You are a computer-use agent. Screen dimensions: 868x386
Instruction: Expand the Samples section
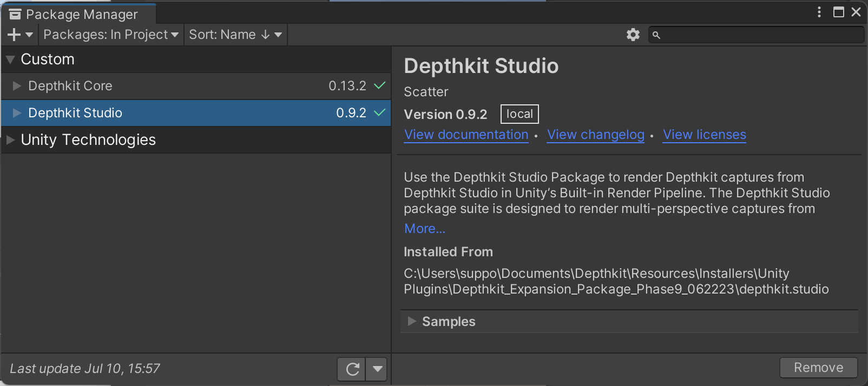tap(412, 321)
